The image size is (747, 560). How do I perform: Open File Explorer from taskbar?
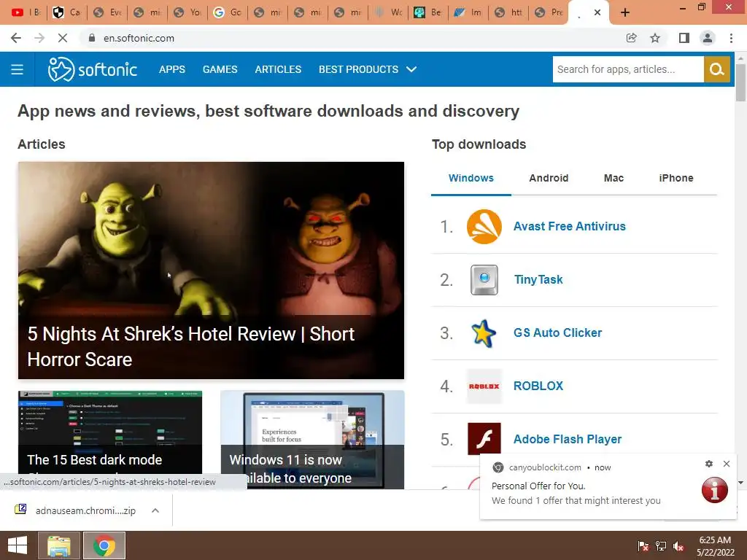(x=59, y=545)
